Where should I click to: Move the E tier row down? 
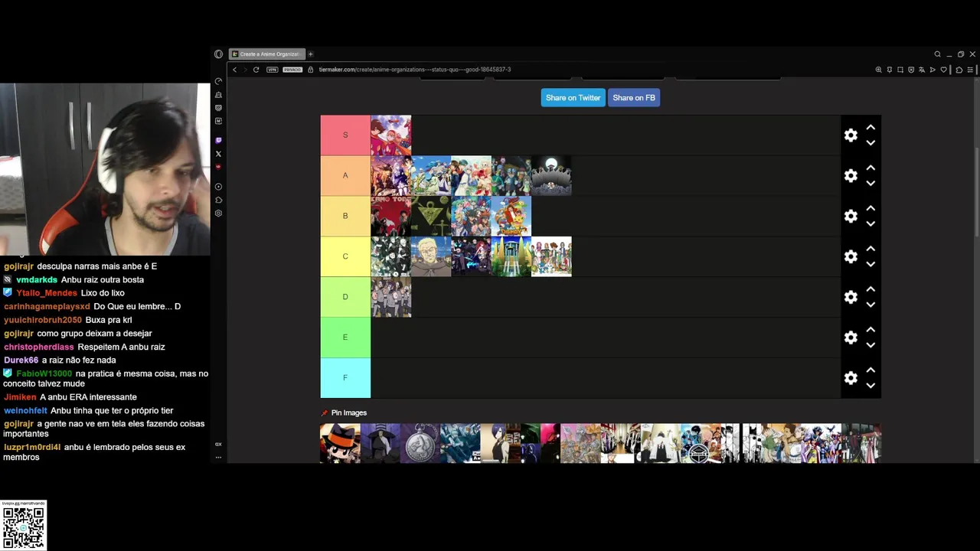coord(871,345)
